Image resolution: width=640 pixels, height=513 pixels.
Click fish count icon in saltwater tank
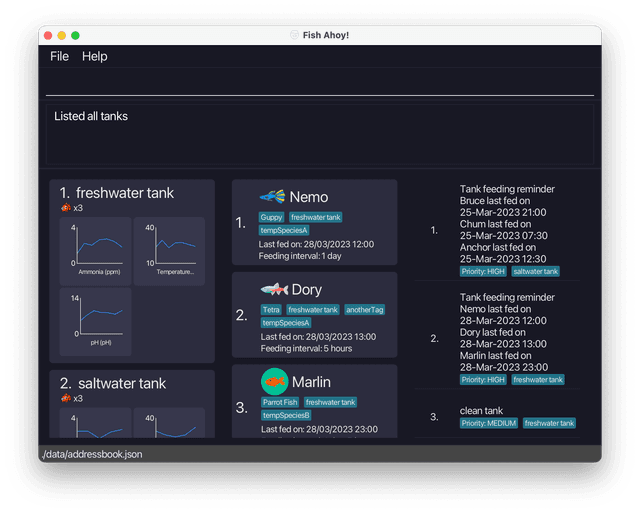pyautogui.click(x=65, y=398)
